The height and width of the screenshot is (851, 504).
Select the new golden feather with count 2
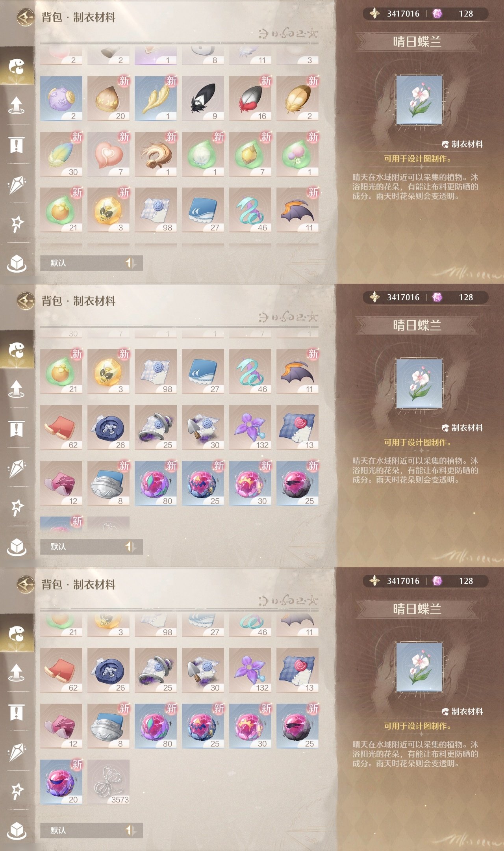click(297, 98)
